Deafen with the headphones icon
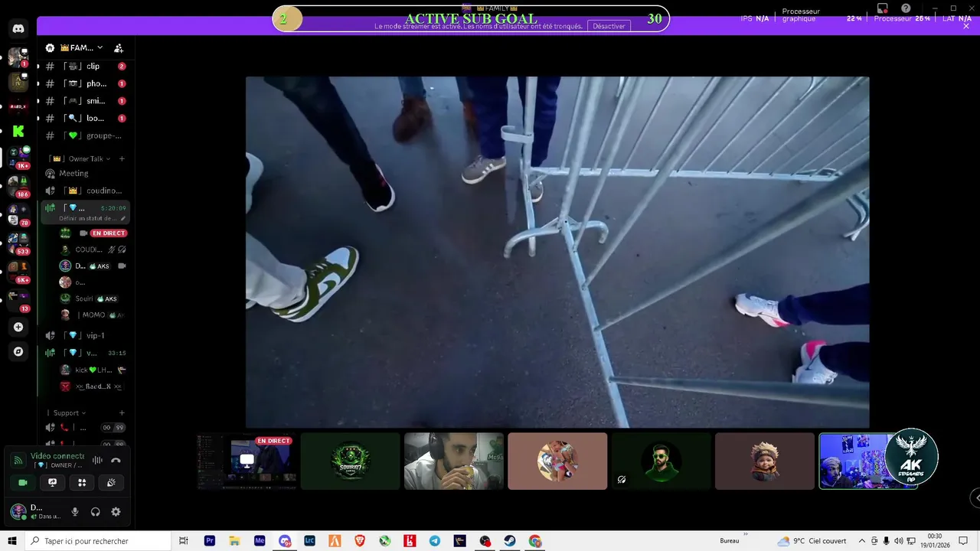This screenshot has width=980, height=551. pos(96,512)
